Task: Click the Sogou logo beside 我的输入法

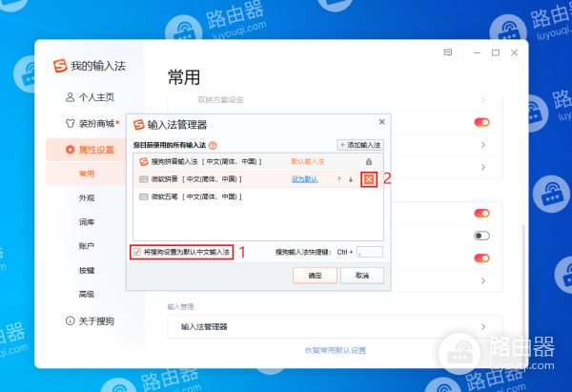Action: (x=60, y=66)
